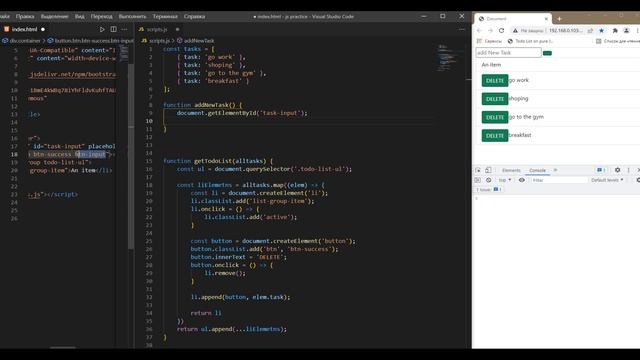
Task: Toggle live expression eye icon
Action: [x=522, y=180]
